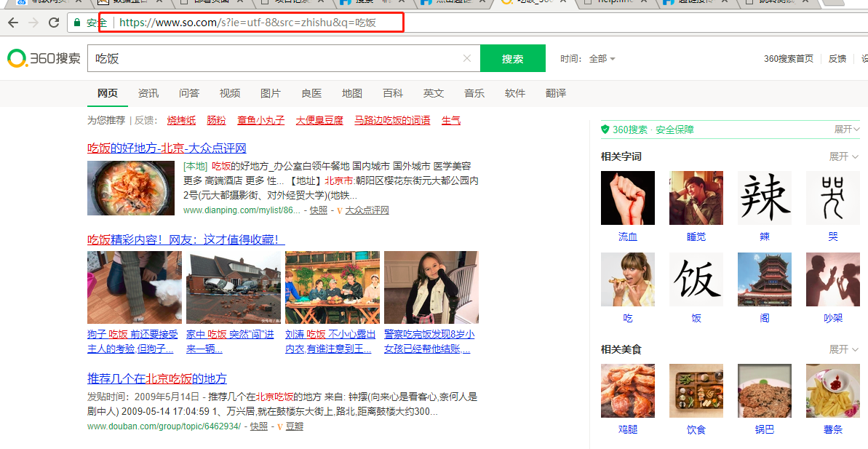
Task: Open result 吃饭的好地方-北京-大众点评网
Action: (167, 148)
